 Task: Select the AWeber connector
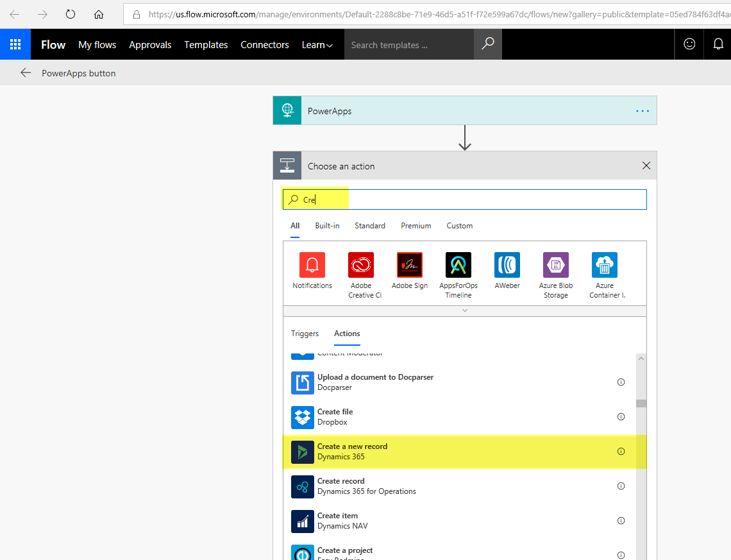pyautogui.click(x=507, y=265)
